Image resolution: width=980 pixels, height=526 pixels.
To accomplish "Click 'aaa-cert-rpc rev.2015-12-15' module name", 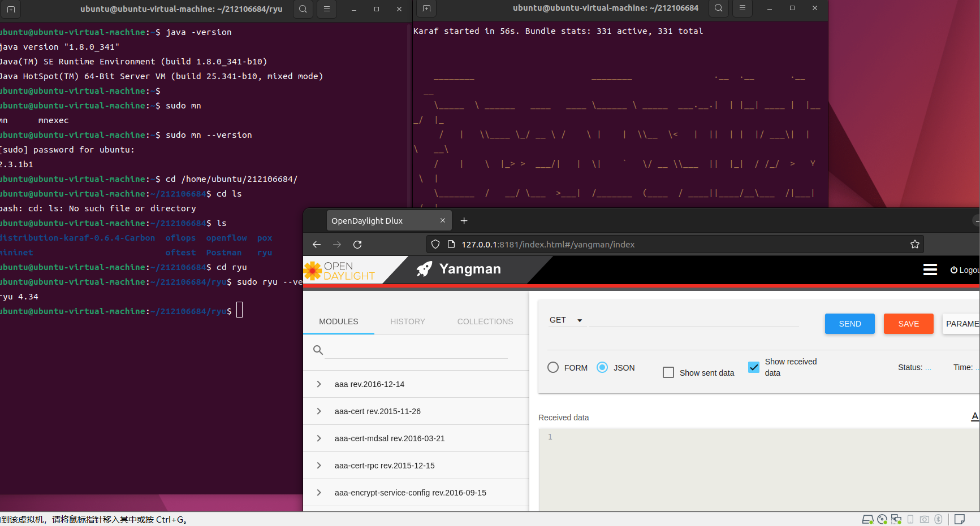I will [x=385, y=466].
